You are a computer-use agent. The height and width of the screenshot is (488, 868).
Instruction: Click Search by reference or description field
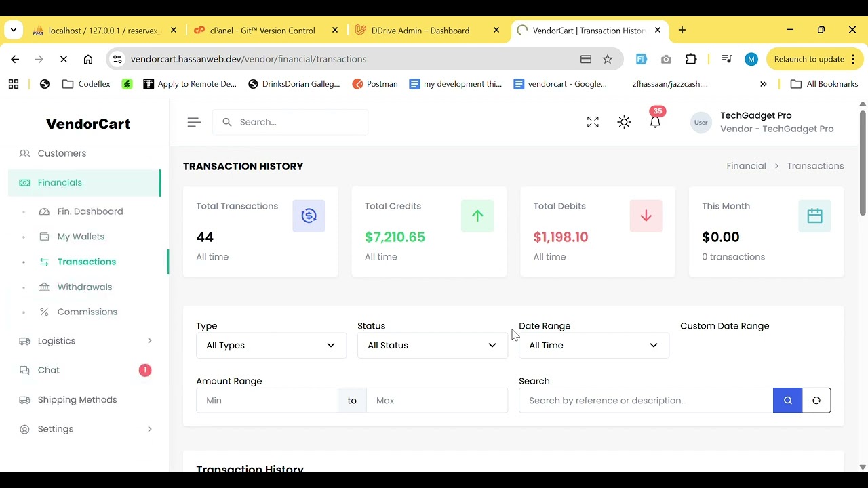pos(646,400)
